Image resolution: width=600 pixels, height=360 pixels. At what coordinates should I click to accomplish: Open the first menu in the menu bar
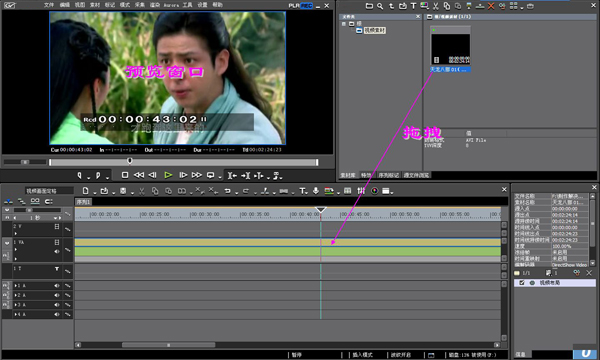coord(49,5)
